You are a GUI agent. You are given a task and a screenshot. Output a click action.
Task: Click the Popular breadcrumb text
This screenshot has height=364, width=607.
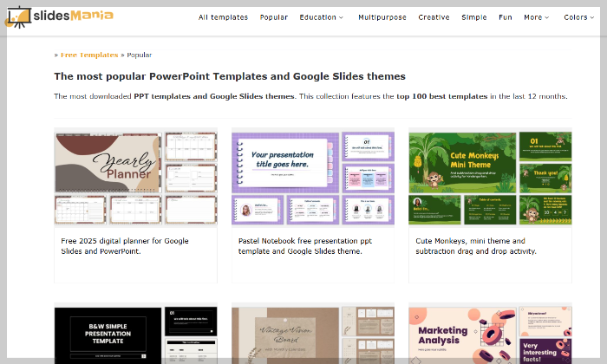pos(139,55)
